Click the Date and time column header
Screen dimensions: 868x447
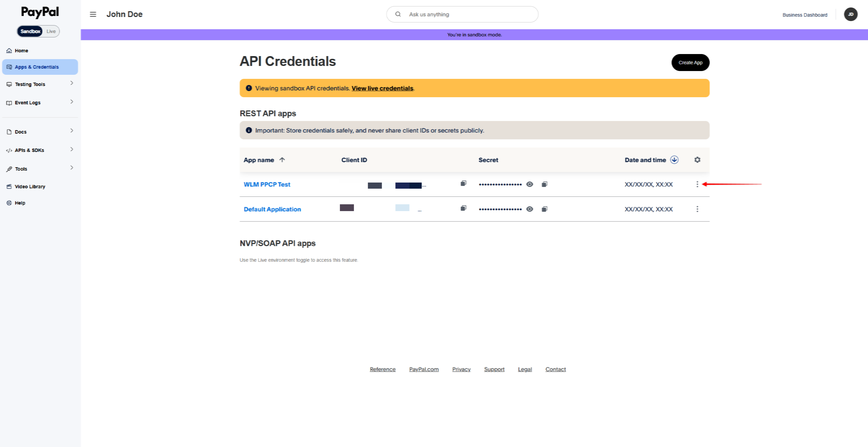pos(645,160)
